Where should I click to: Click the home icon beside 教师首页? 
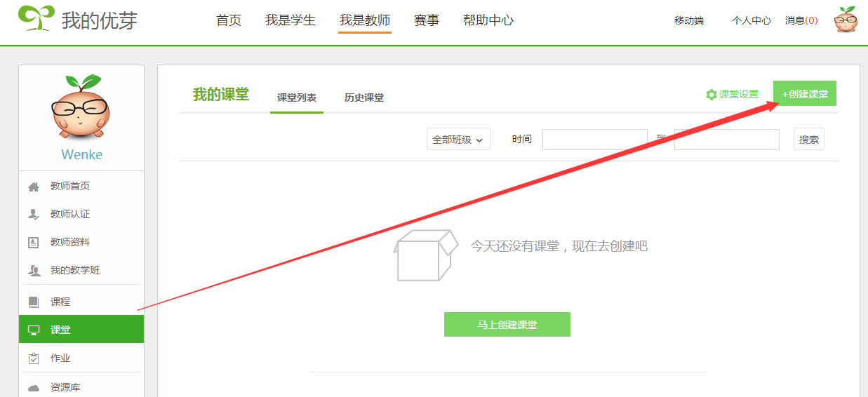pyautogui.click(x=33, y=187)
